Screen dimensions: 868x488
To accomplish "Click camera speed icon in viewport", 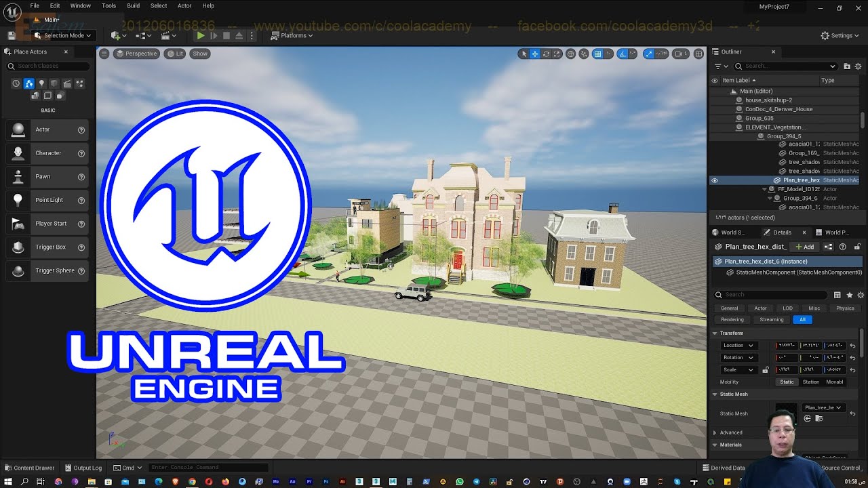I will (x=681, y=54).
